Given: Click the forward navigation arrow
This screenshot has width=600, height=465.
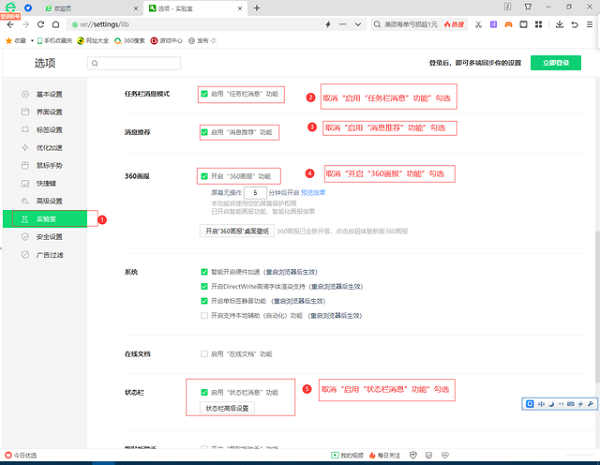Looking at the screenshot, I should pyautogui.click(x=26, y=24).
